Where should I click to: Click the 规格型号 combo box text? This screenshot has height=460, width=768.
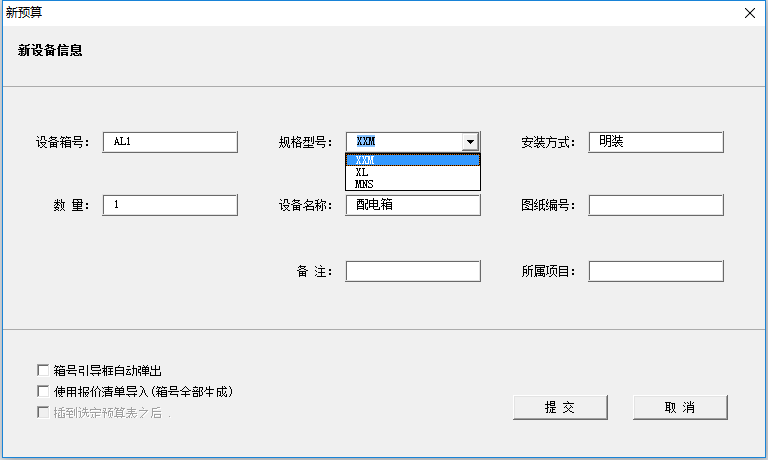404,142
